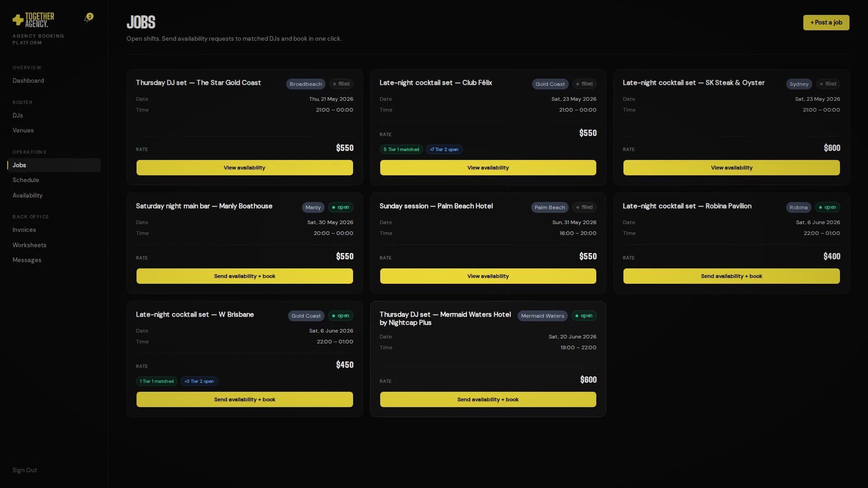This screenshot has height=488, width=868.
Task: Click Gold Coast tag on Club Félix card
Action: tap(550, 84)
